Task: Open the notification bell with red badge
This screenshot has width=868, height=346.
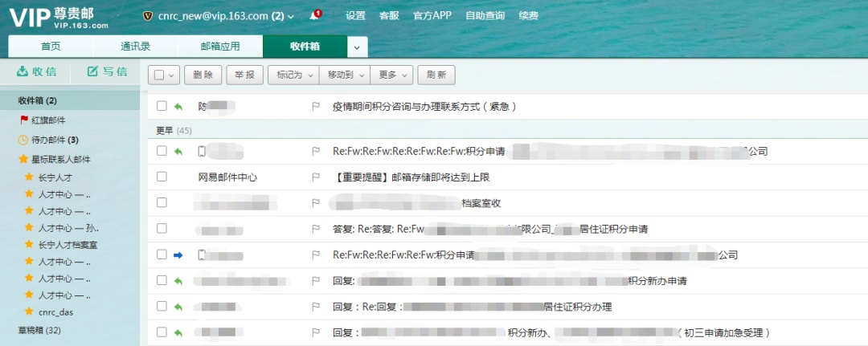Action: (x=315, y=15)
